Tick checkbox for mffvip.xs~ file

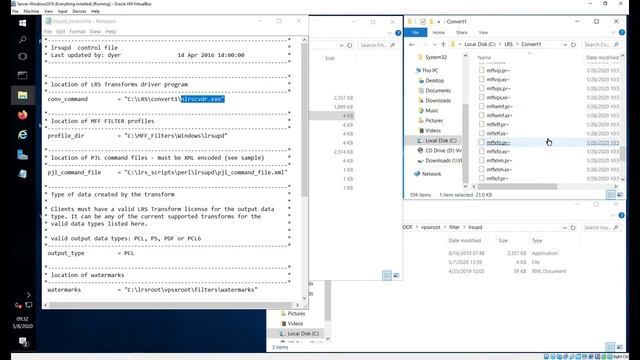[x=482, y=79]
